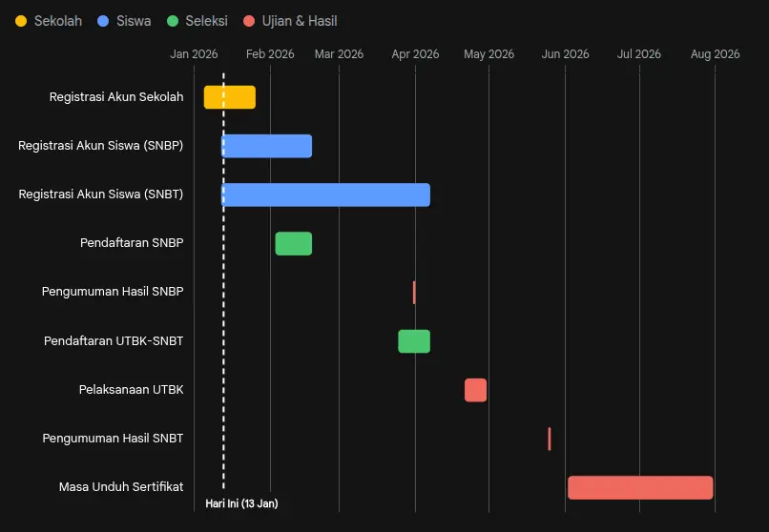Toggle the green Seleksi legend dot
This screenshot has height=532, width=769.
pyautogui.click(x=172, y=21)
